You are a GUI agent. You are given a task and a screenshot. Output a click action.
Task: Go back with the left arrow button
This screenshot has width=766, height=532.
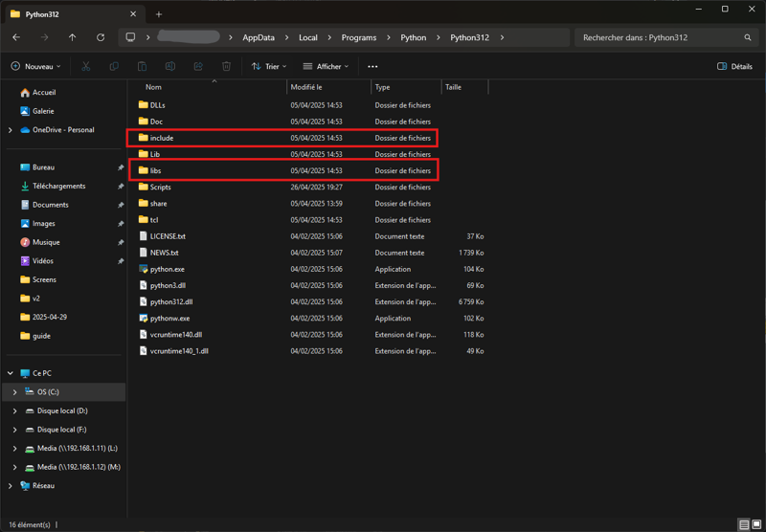pyautogui.click(x=16, y=37)
